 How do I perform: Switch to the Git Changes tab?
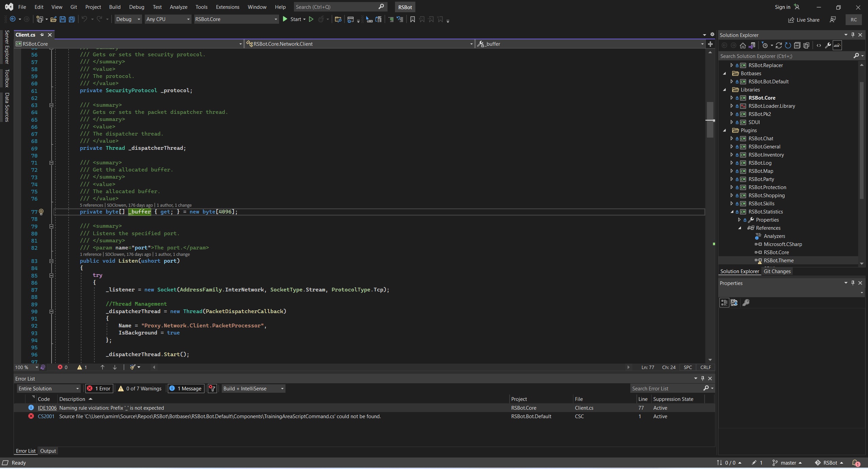[x=777, y=271]
